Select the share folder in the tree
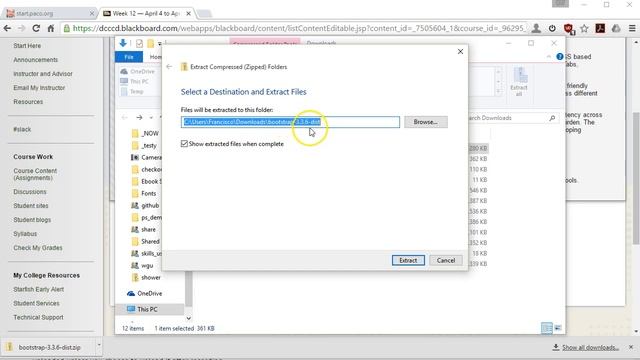The image size is (640, 360). pos(144,229)
